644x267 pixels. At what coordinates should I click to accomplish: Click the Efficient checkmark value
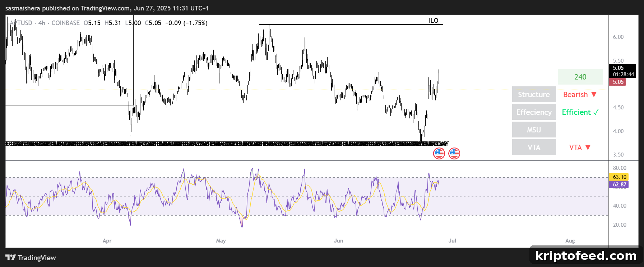tap(580, 112)
